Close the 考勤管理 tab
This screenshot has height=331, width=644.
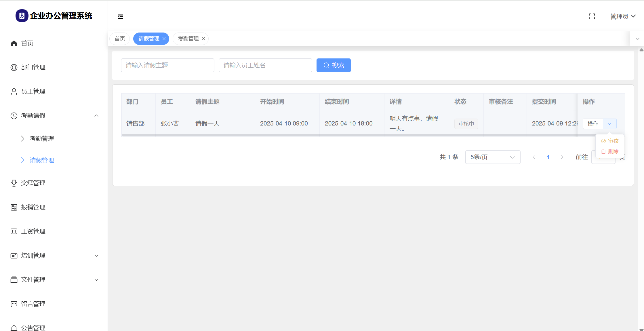(x=203, y=39)
